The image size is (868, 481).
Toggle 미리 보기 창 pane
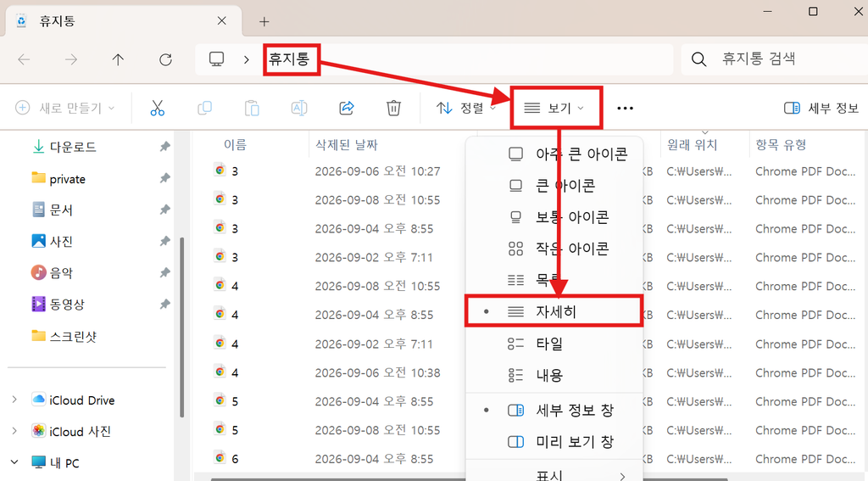[554, 442]
